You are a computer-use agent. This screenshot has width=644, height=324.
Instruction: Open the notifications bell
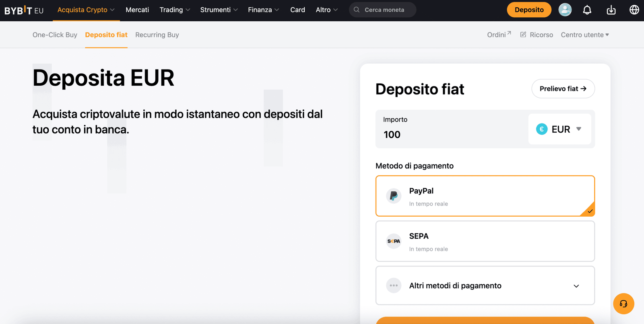[x=587, y=10]
